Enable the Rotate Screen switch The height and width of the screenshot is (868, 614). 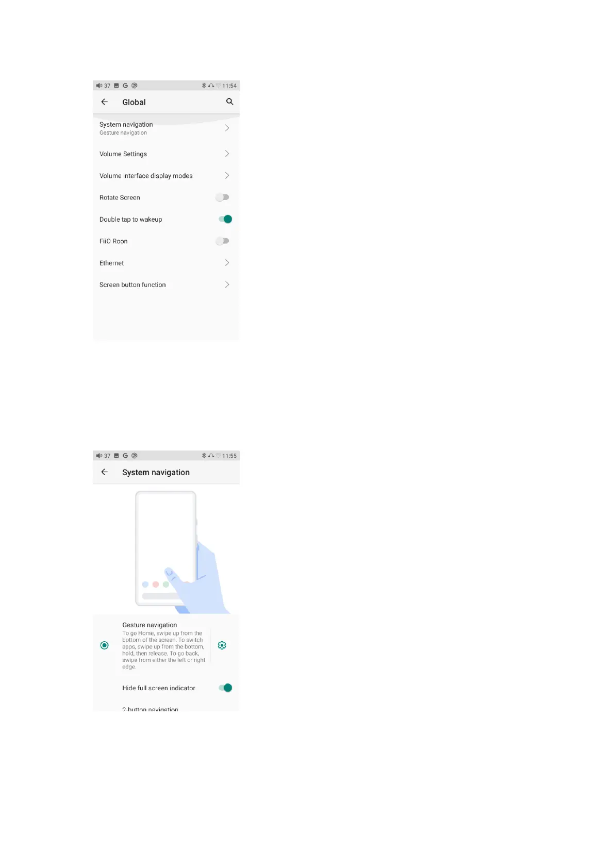pyautogui.click(x=223, y=197)
